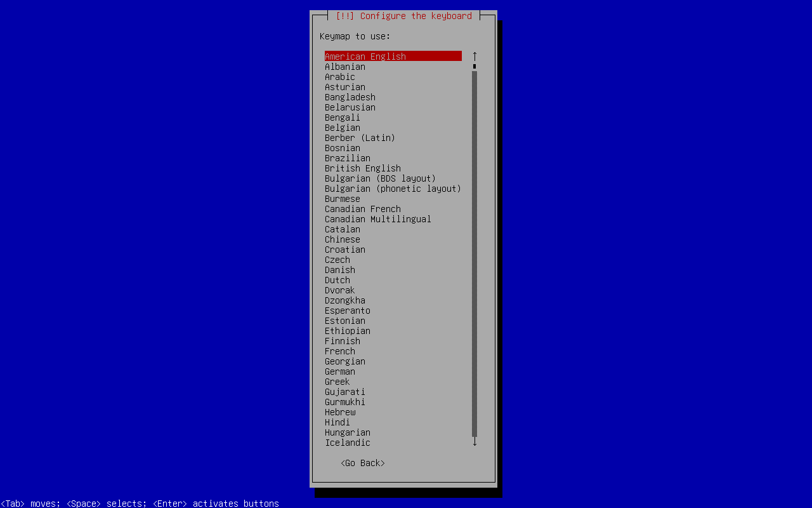812x508 pixels.
Task: Choose the Hungarian keymap
Action: (x=348, y=432)
